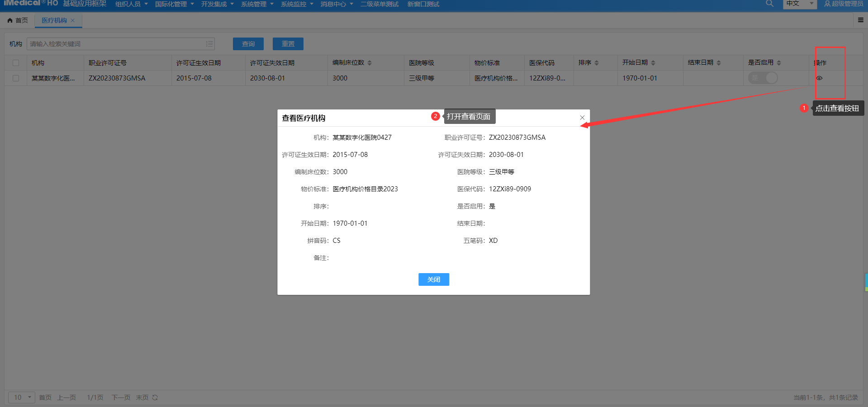This screenshot has width=868, height=407.
Task: Click the list icon inside 机构 search box
Action: tap(209, 44)
